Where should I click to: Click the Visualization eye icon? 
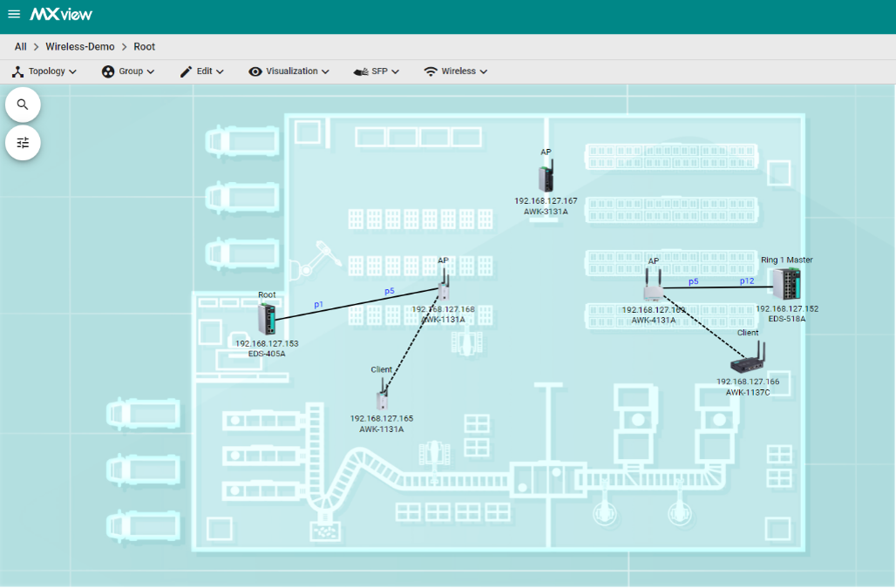[x=255, y=71]
